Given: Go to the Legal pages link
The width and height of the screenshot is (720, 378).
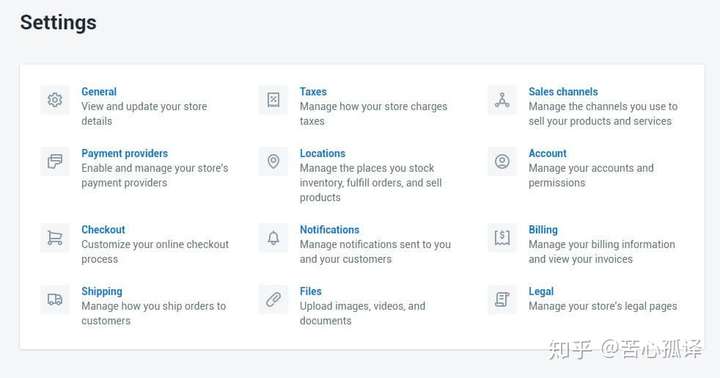Looking at the screenshot, I should coord(541,291).
